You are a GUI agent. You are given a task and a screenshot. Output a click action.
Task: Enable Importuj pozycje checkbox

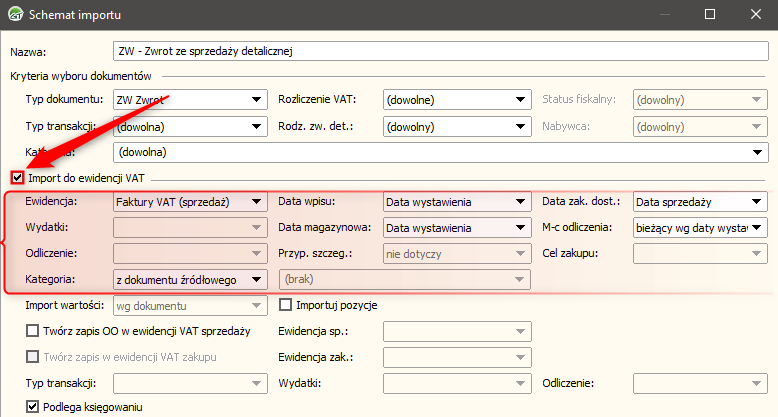click(285, 305)
